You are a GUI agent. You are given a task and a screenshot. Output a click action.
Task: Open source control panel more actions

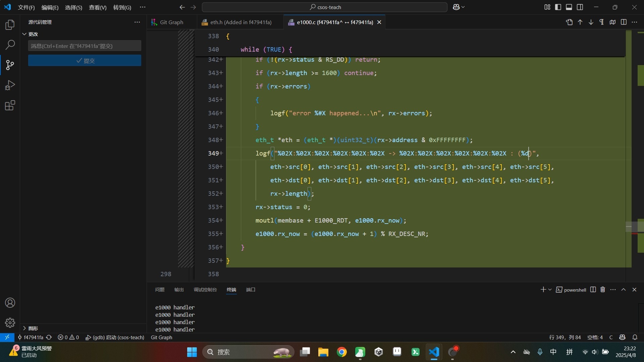(x=137, y=22)
